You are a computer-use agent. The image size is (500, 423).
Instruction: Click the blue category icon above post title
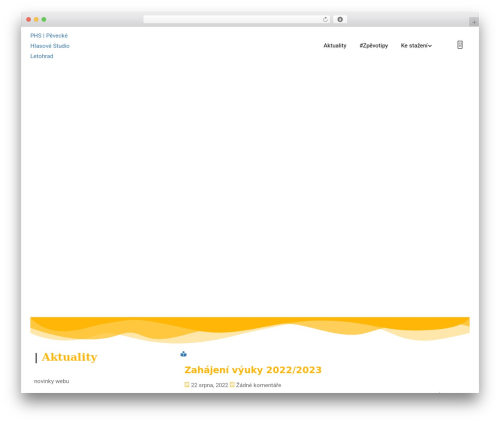click(183, 354)
